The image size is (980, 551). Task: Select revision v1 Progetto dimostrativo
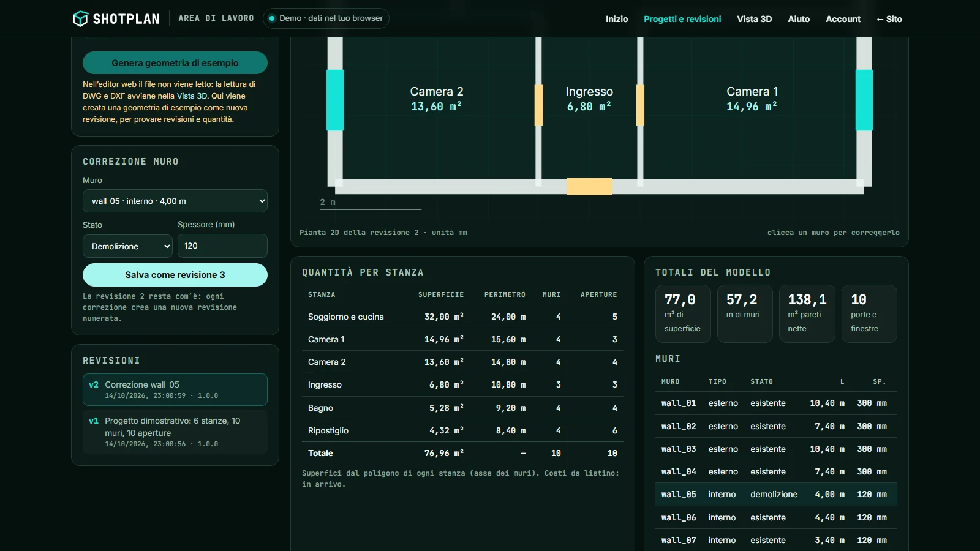[175, 432]
